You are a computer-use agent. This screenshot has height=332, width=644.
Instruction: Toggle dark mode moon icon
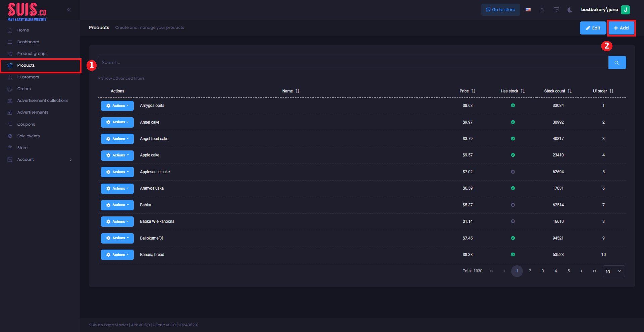tap(570, 10)
